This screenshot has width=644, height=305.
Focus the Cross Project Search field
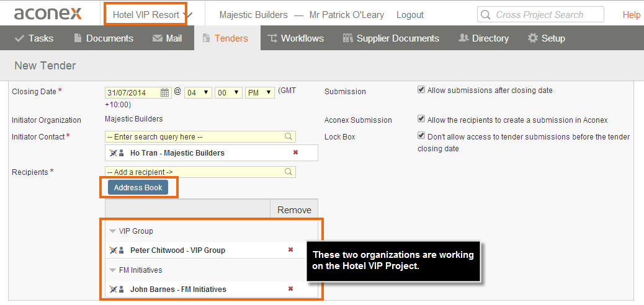click(540, 15)
